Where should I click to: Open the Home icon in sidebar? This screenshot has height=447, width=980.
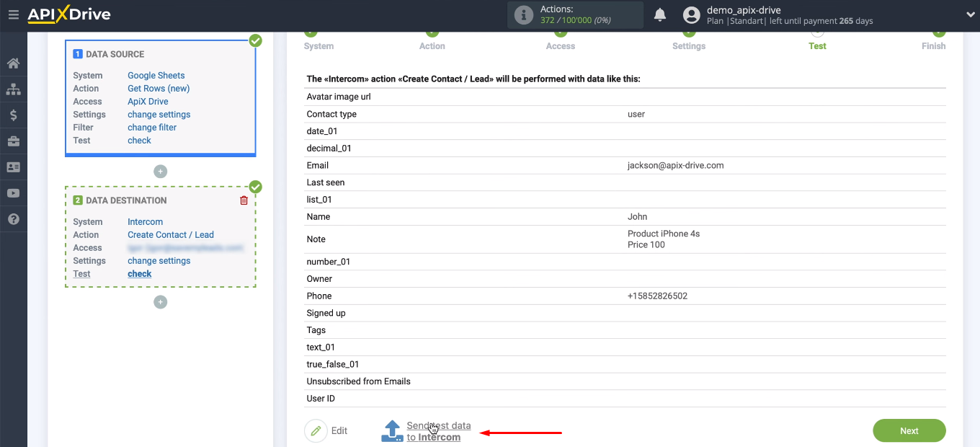pos(13,63)
